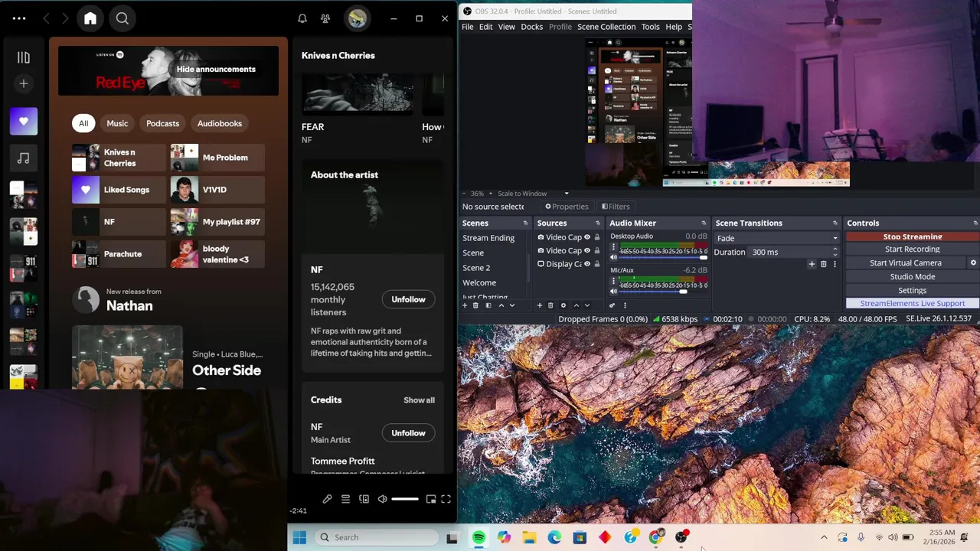980x551 pixels.
Task: Open Spotify three-dots main menu
Action: coord(19,18)
